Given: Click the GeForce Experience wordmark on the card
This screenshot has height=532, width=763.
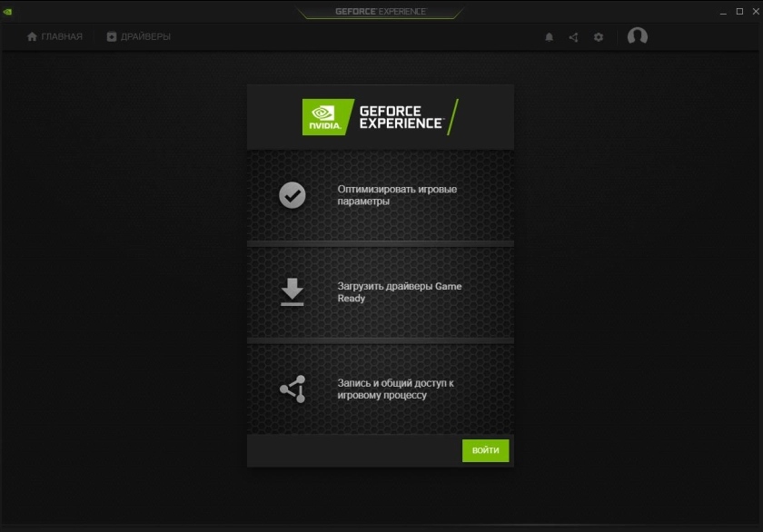Looking at the screenshot, I should click(x=401, y=117).
